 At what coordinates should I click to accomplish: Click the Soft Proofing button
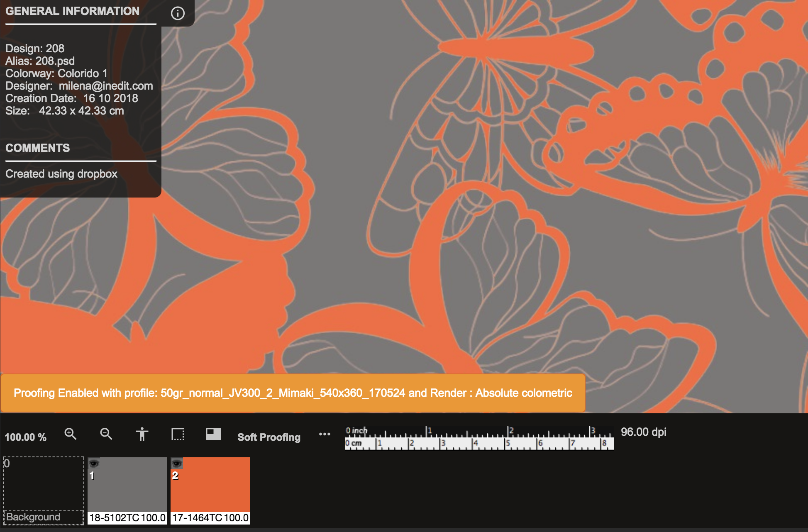[269, 437]
